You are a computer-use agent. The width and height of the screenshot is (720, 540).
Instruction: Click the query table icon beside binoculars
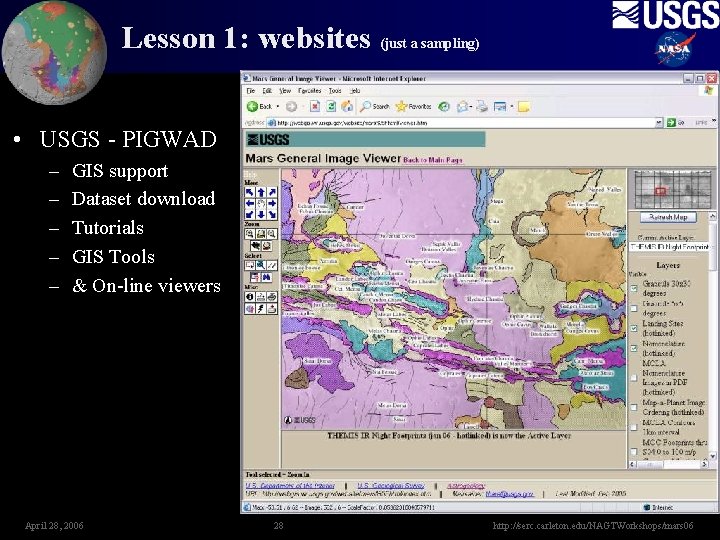click(x=255, y=277)
